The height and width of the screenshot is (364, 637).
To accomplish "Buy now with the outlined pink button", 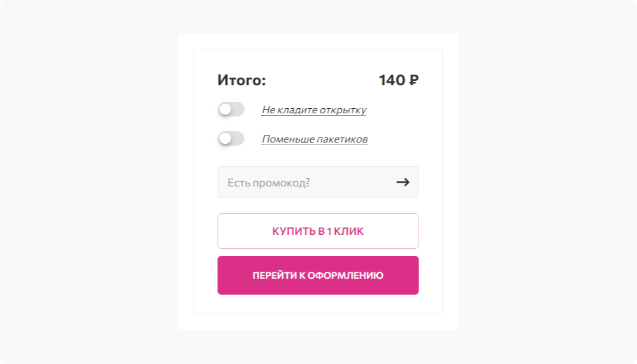I will tap(318, 231).
